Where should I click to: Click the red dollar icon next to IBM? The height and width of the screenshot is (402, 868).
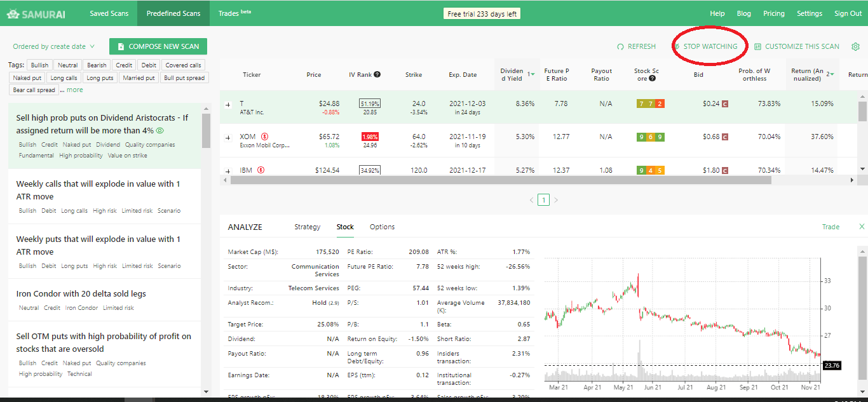tap(261, 170)
